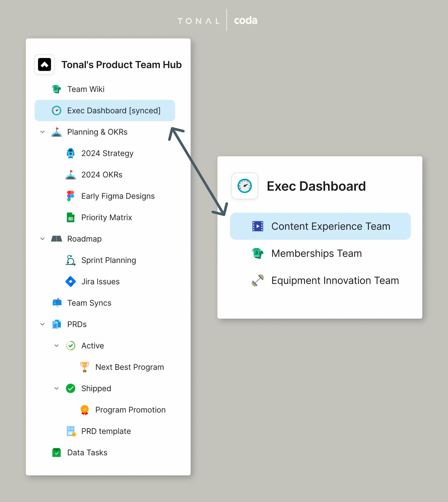Select Content Experience Team page

[x=320, y=226]
